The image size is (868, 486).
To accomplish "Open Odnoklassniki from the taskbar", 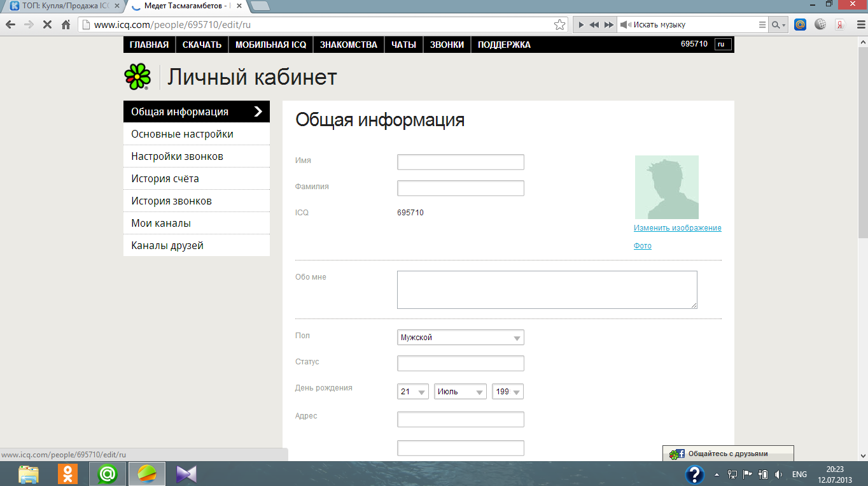I will (67, 474).
